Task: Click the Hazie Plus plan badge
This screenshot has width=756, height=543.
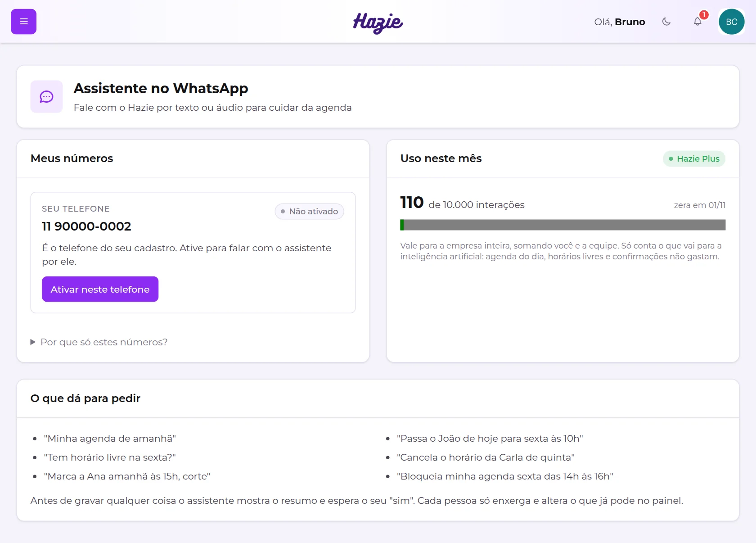Action: (694, 158)
